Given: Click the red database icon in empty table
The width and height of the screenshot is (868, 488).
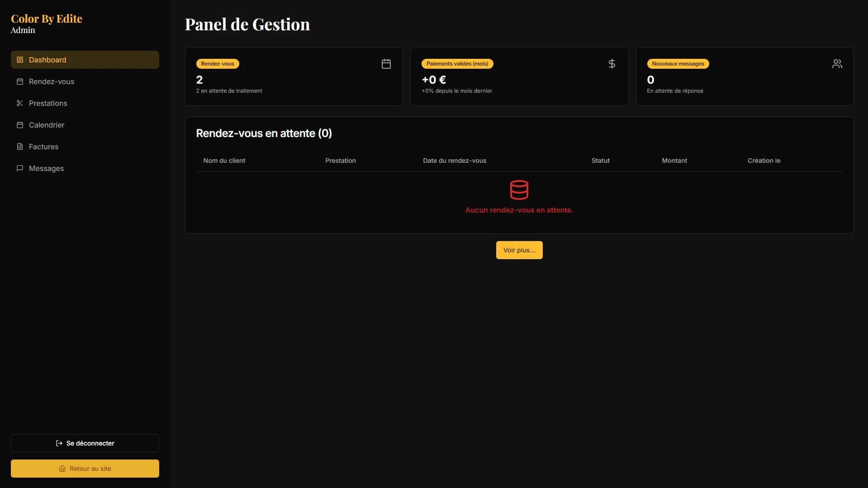Looking at the screenshot, I should (519, 190).
